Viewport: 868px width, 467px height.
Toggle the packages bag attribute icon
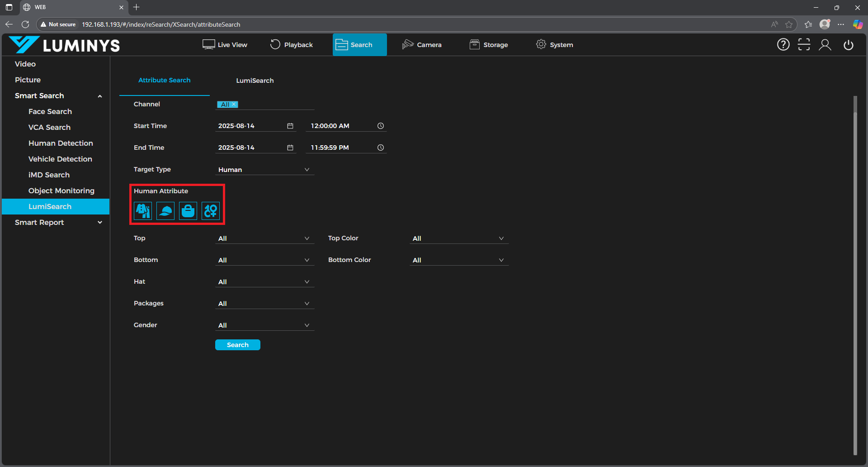click(188, 211)
